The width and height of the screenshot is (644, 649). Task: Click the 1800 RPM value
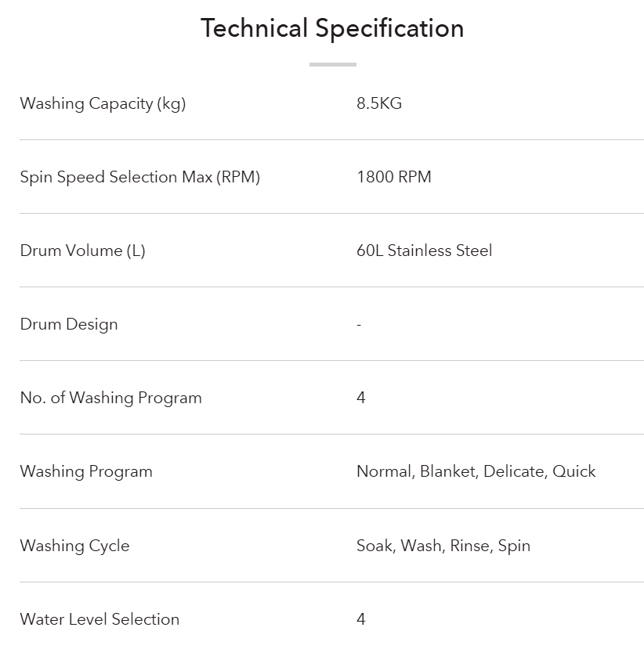point(394,177)
